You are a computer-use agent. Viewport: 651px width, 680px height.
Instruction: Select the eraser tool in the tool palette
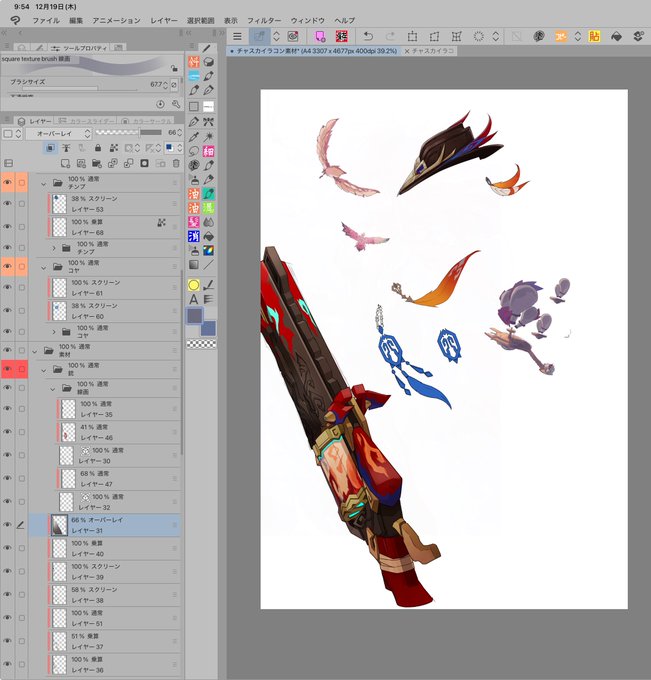209,62
